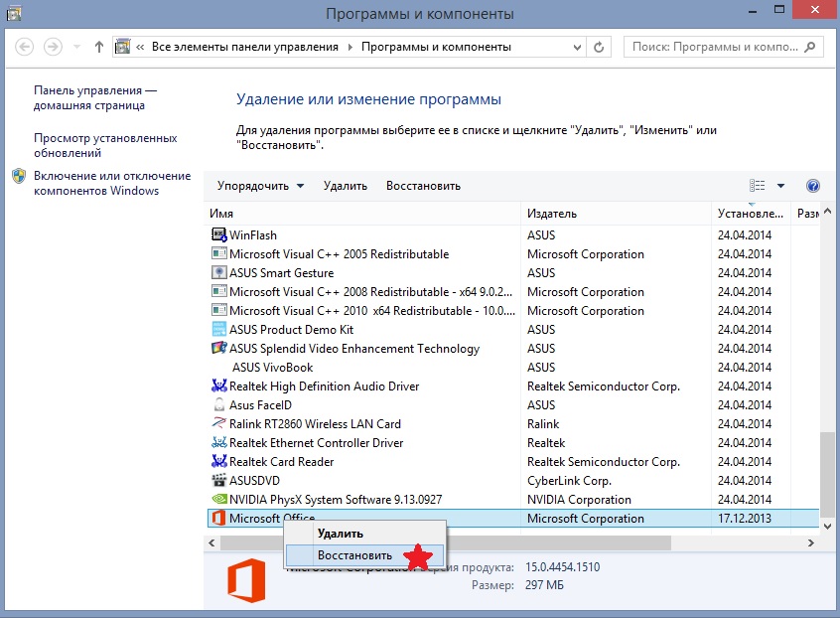
Task: Click the Ralink publisher cell
Action: click(x=543, y=424)
